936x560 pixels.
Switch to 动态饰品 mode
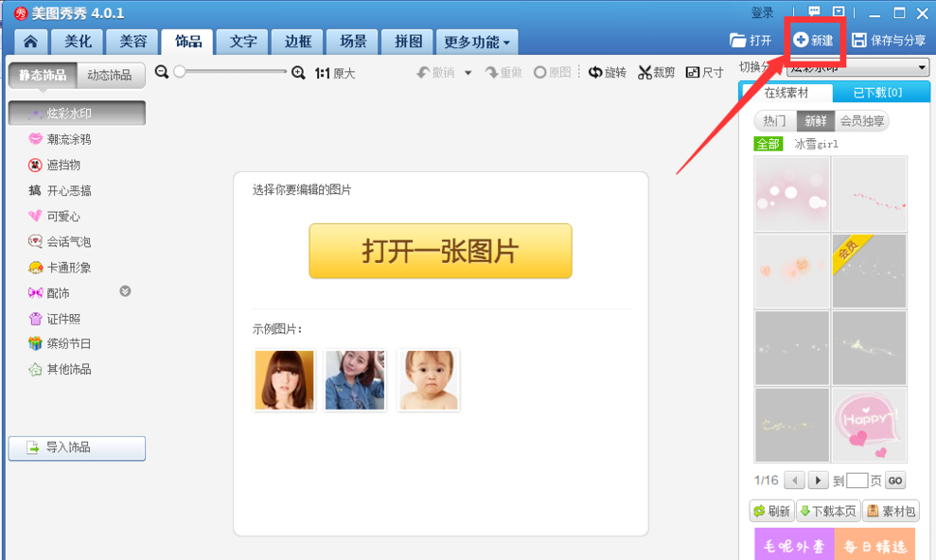point(111,74)
